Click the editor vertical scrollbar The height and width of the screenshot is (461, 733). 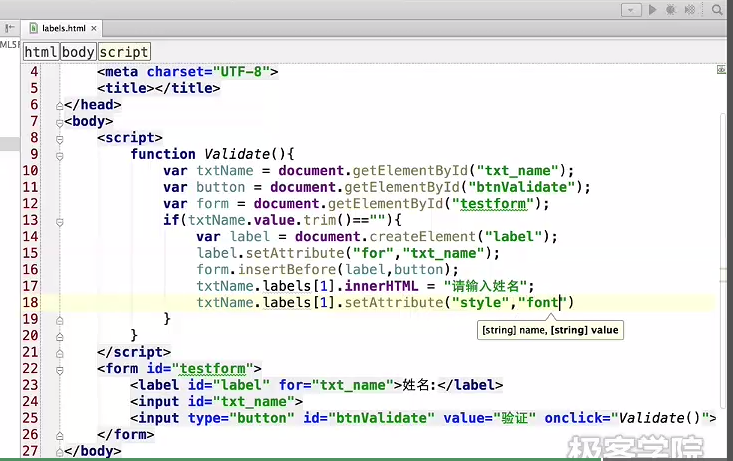pos(723,259)
